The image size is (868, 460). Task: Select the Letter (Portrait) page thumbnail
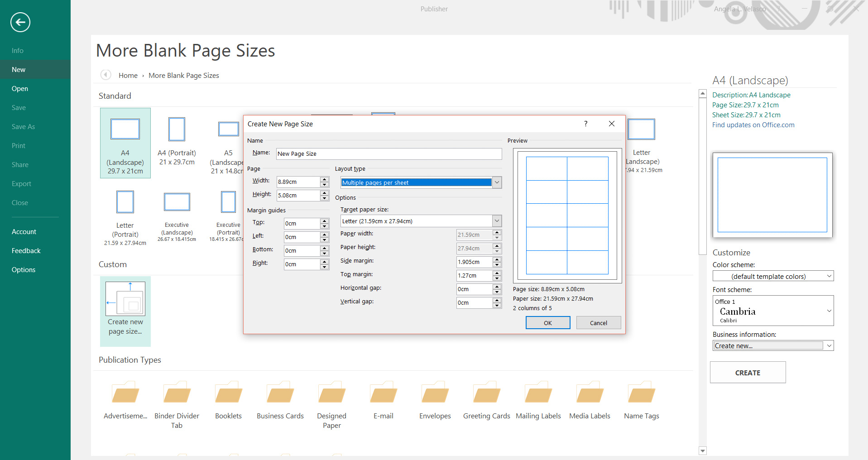125,202
